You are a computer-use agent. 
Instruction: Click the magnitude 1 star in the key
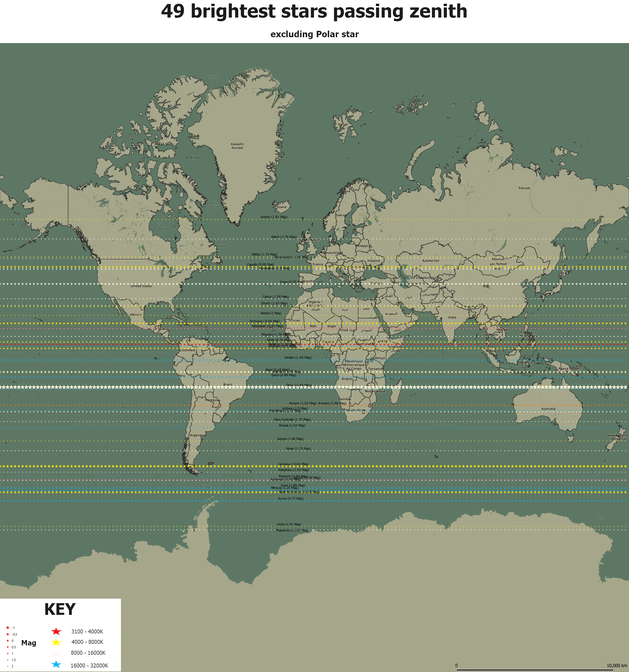tap(7, 653)
